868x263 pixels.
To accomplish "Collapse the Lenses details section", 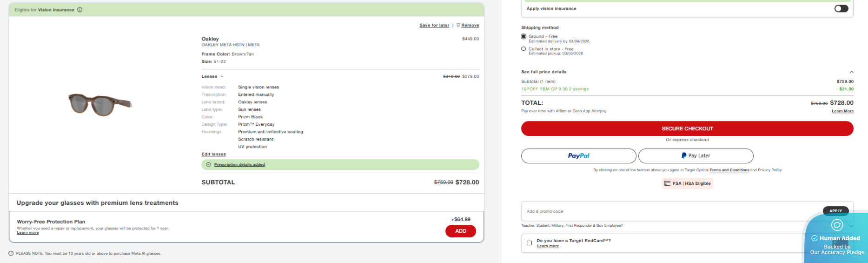I will point(222,76).
